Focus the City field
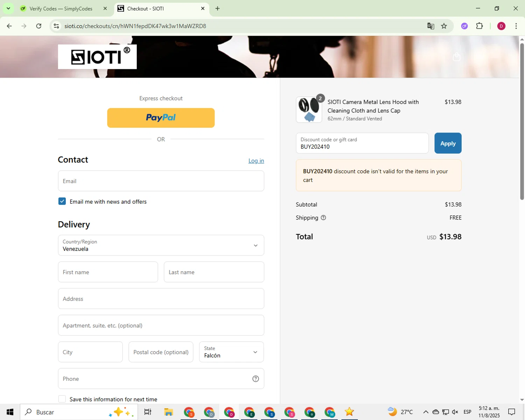This screenshot has height=420, width=525. 90,352
